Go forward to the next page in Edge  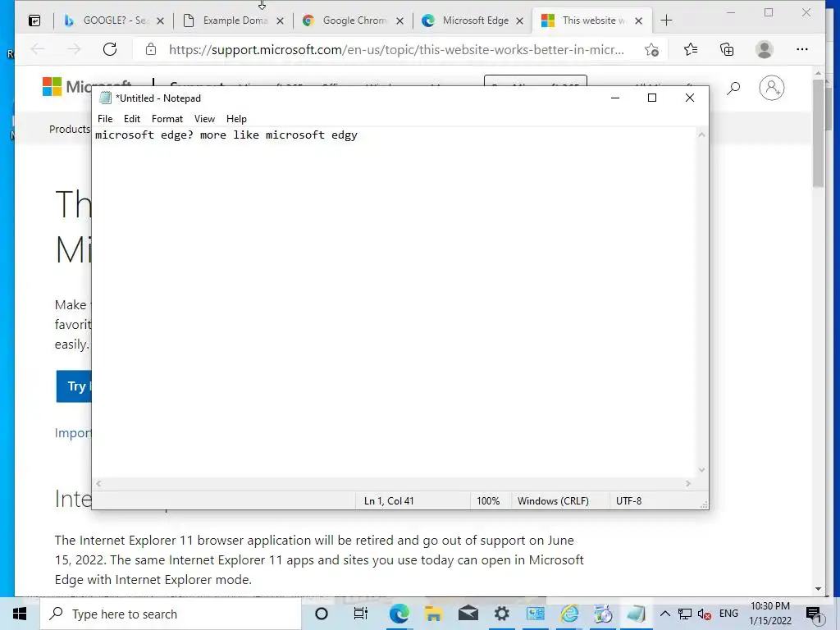coord(74,49)
